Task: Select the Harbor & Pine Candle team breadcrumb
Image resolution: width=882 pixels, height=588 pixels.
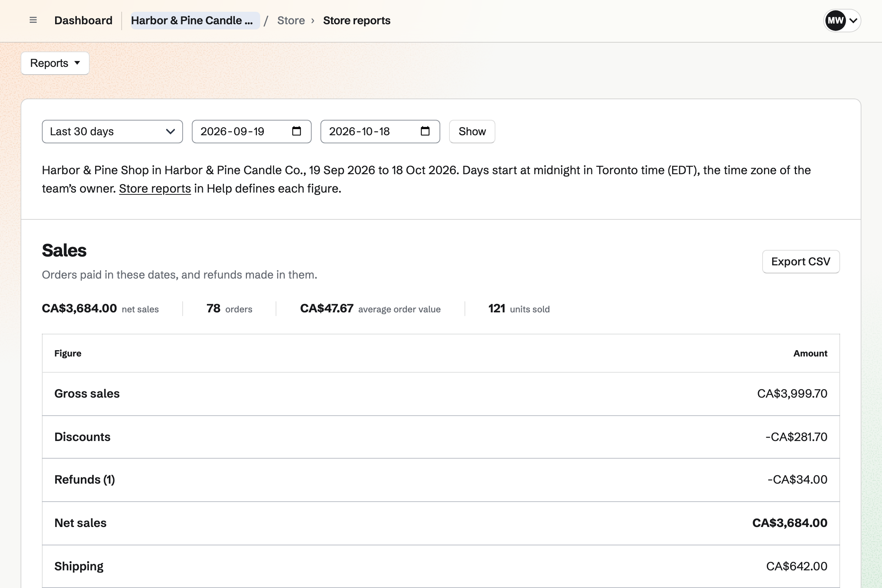Action: tap(195, 20)
